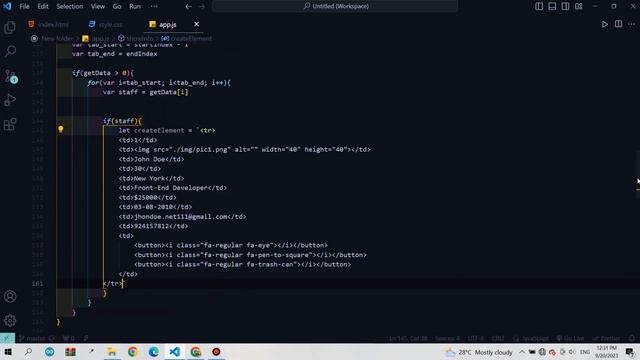Open Customize Layout icon
This screenshot has width=640, height=360.
pyautogui.click(x=578, y=6)
